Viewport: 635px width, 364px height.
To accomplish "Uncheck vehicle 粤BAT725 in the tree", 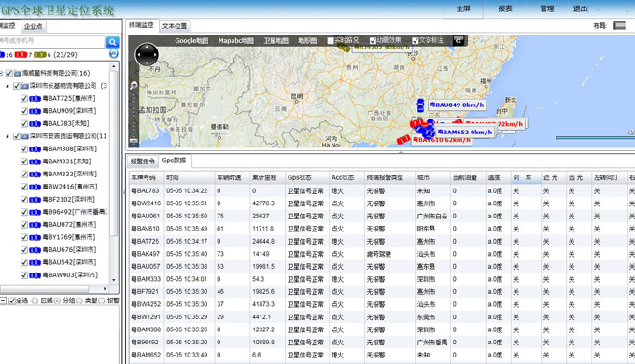I will [x=24, y=98].
